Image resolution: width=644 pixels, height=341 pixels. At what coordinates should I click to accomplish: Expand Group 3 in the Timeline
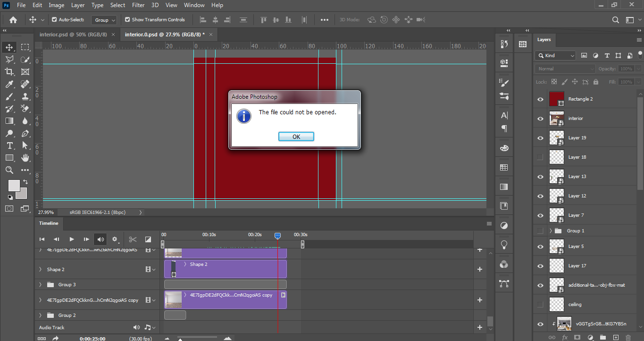40,284
